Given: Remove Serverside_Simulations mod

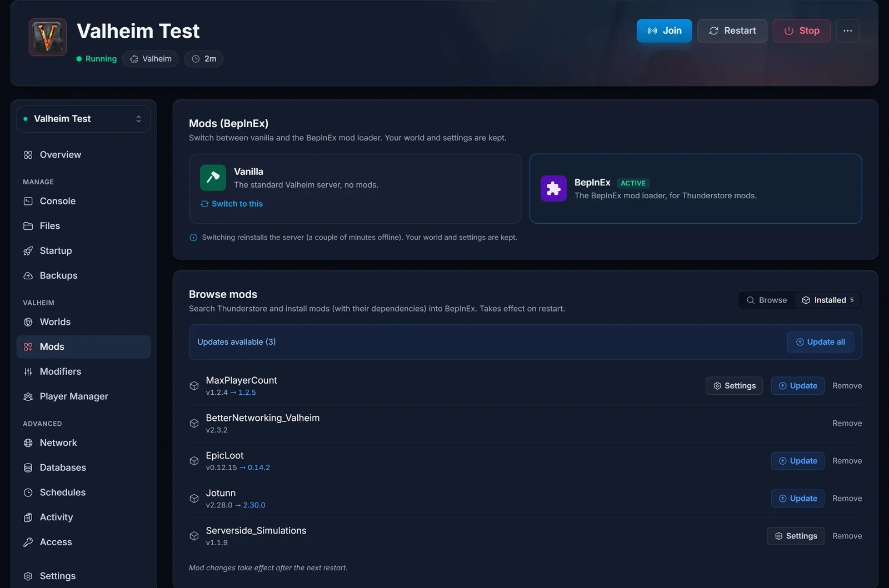Looking at the screenshot, I should (x=847, y=536).
